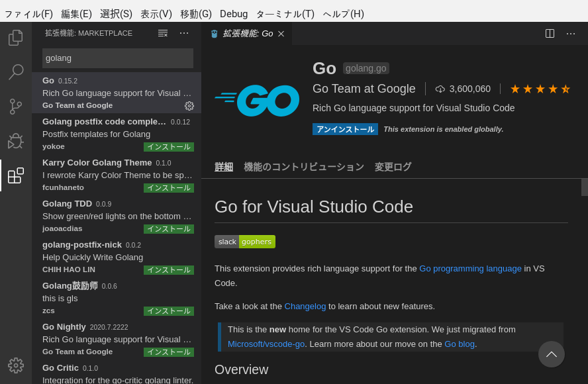Viewport: 588px width, 384px height.
Task: Open the 選択(S) menu
Action: click(x=117, y=14)
